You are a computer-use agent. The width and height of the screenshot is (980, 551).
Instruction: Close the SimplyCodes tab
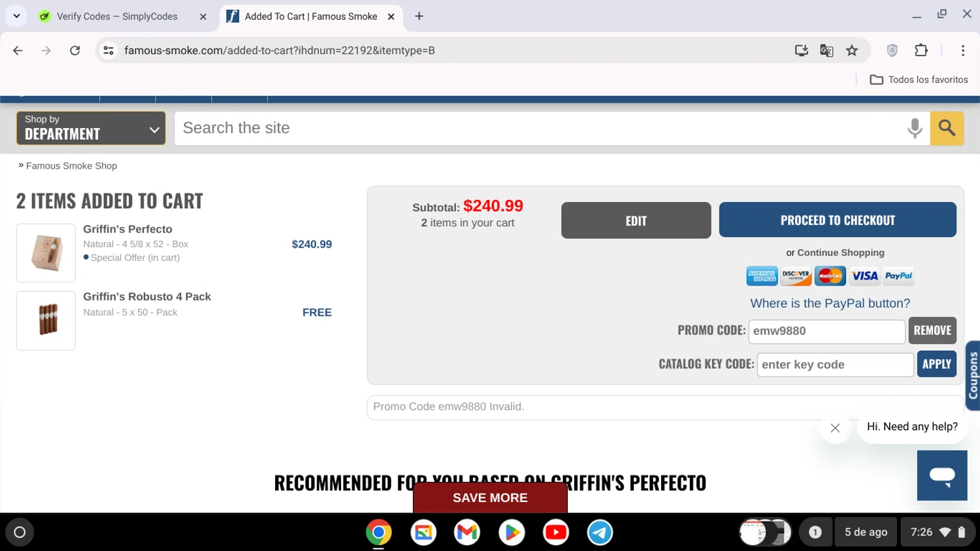(x=203, y=17)
